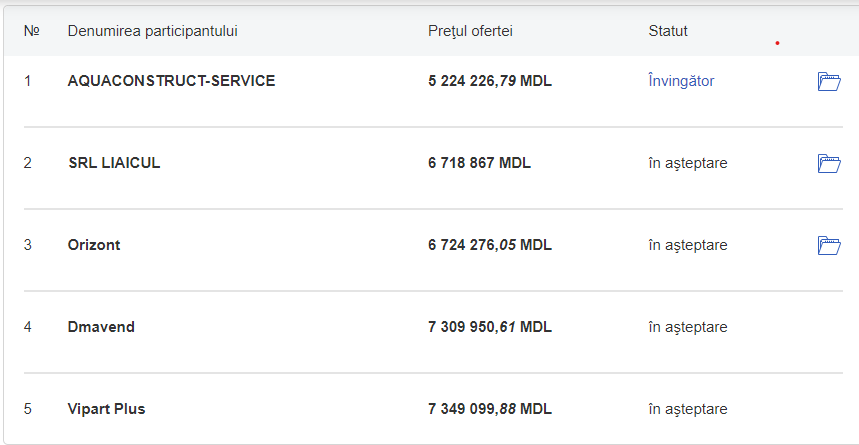Image resolution: width=859 pixels, height=445 pixels.
Task: Click the № column header
Action: pyautogui.click(x=31, y=31)
